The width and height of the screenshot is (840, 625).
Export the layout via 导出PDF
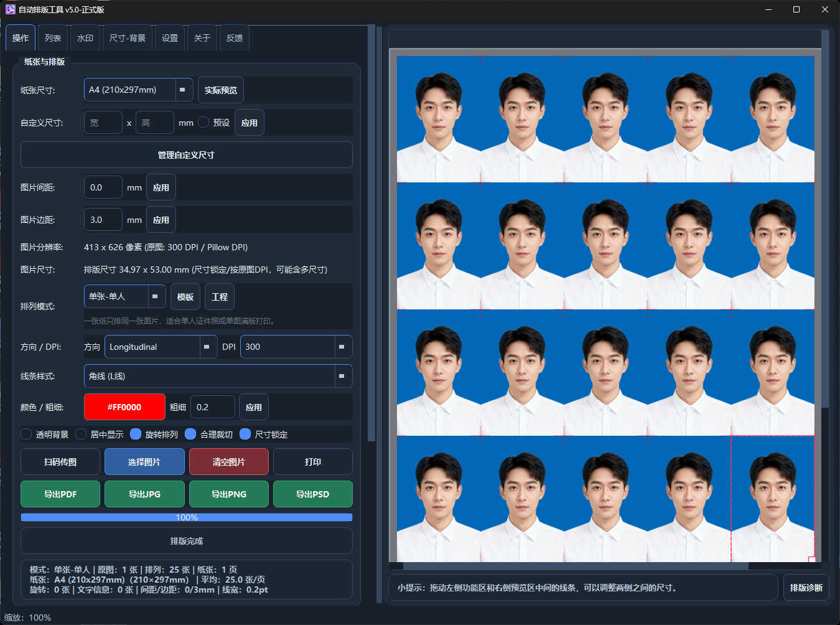pyautogui.click(x=60, y=494)
